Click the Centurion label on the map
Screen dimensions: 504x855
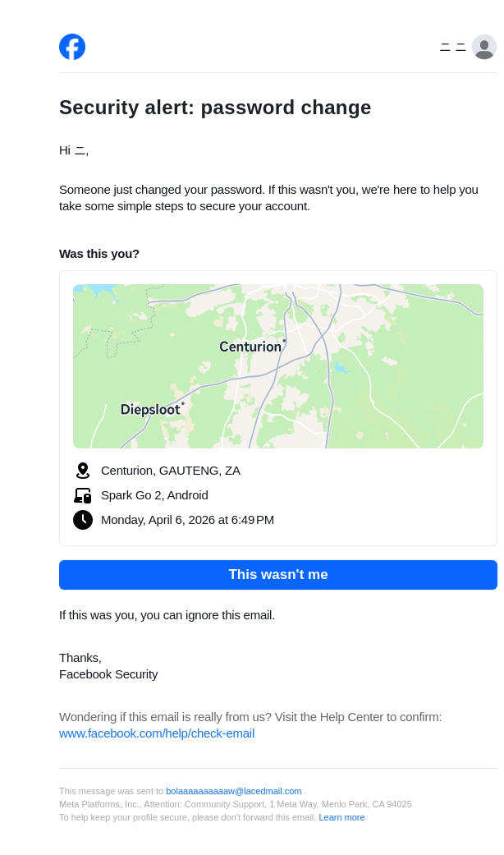tap(250, 347)
